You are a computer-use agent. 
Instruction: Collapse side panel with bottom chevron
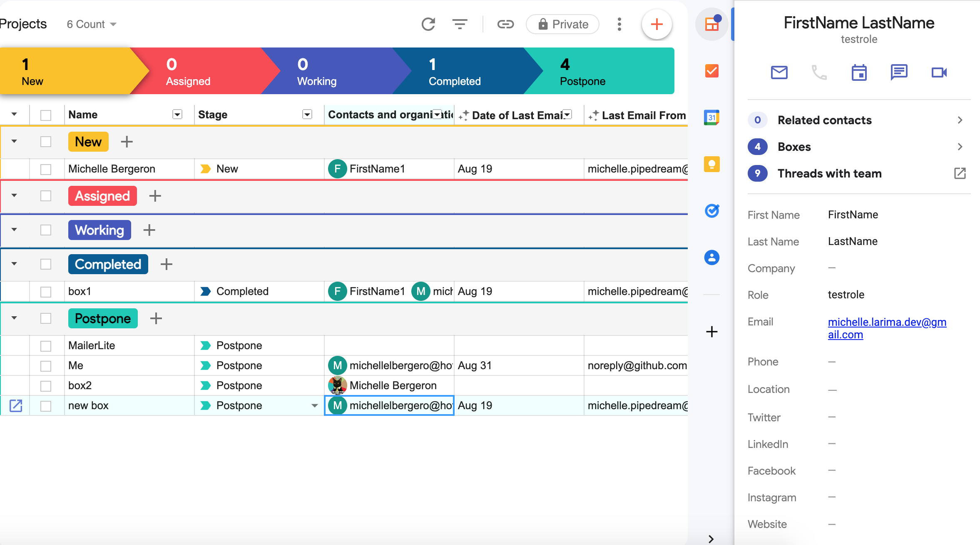pyautogui.click(x=711, y=538)
